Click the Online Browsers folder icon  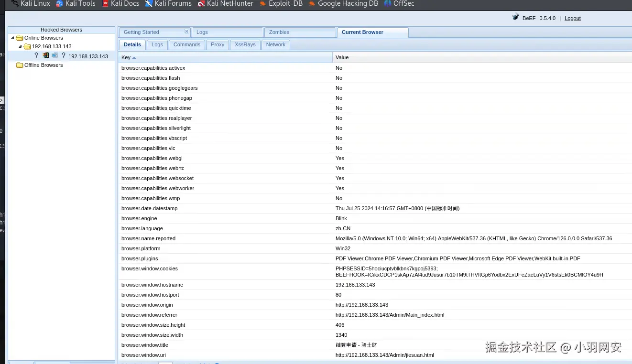(x=20, y=38)
